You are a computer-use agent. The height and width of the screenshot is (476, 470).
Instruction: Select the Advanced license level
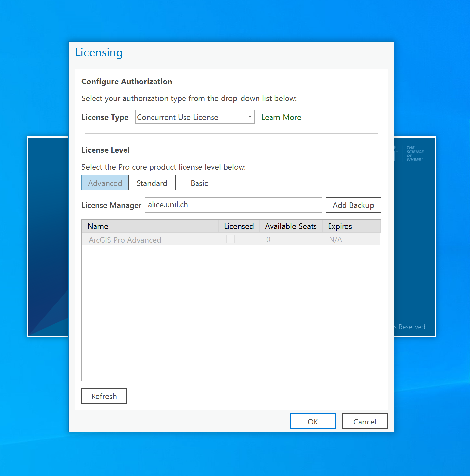(x=105, y=183)
